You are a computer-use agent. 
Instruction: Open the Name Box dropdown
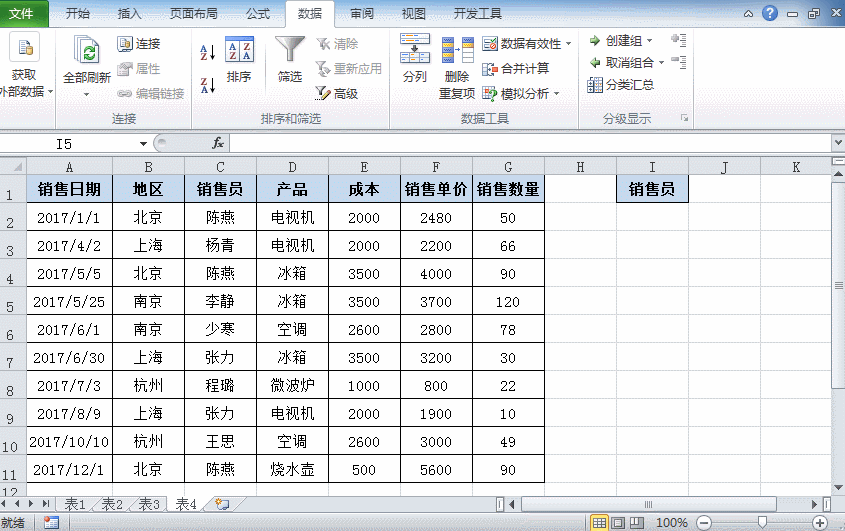pyautogui.click(x=143, y=144)
